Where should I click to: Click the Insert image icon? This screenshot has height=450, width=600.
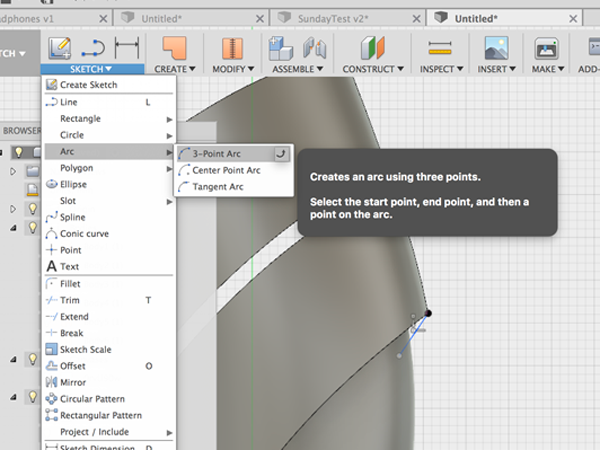(496, 48)
